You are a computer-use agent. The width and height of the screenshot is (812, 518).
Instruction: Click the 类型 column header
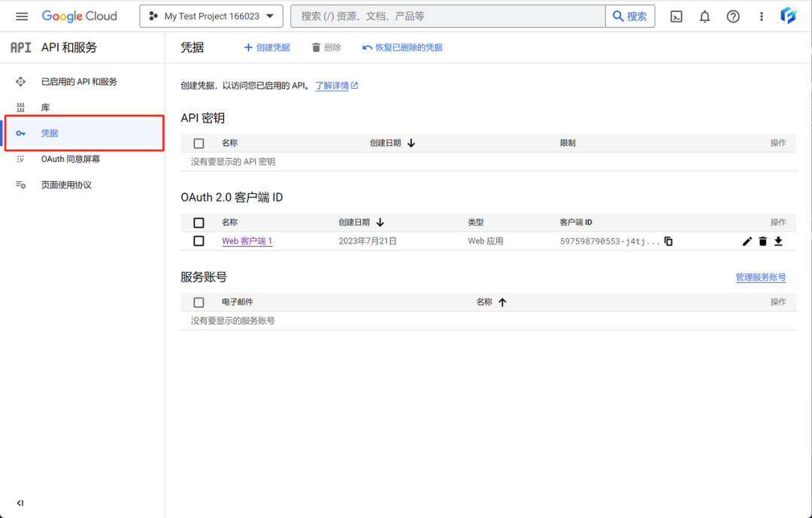[x=476, y=223]
